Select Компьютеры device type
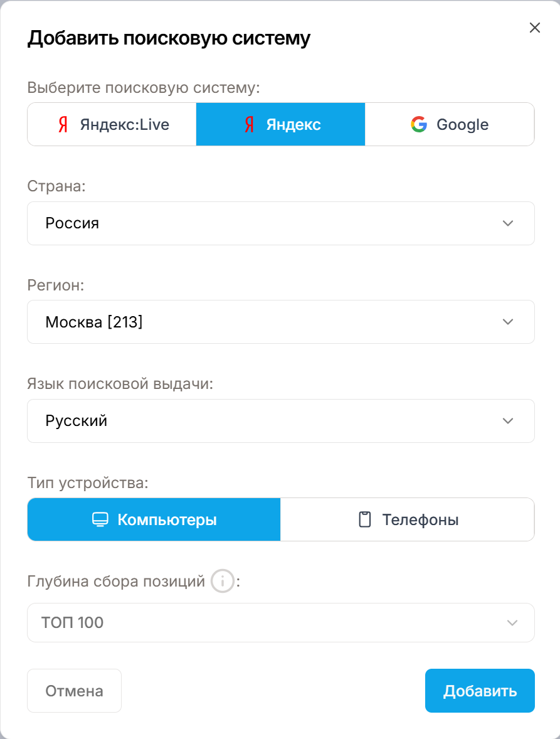Screen dimensions: 560x739 154,520
